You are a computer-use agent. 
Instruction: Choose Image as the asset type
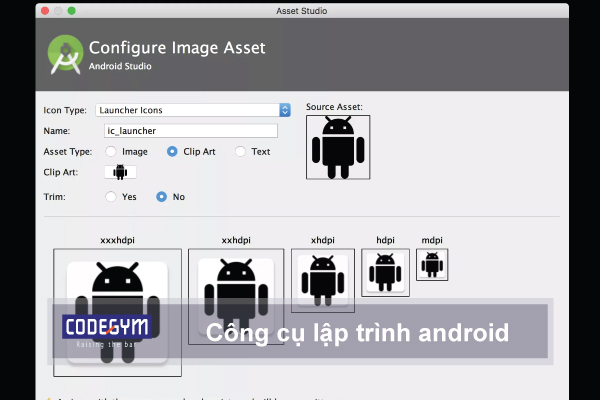click(111, 152)
